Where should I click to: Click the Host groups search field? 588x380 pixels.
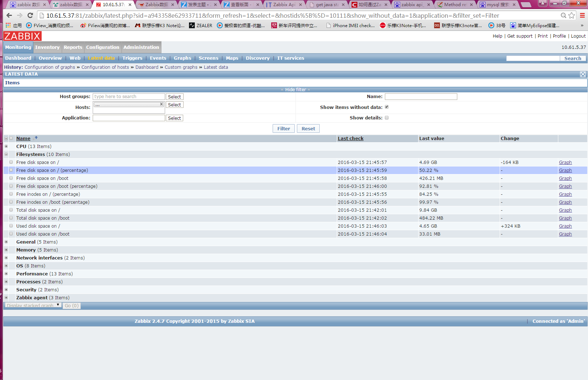[129, 97]
